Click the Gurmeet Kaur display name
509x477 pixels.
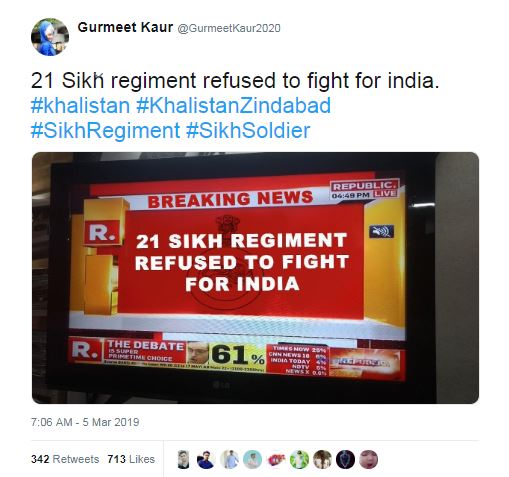tap(125, 27)
